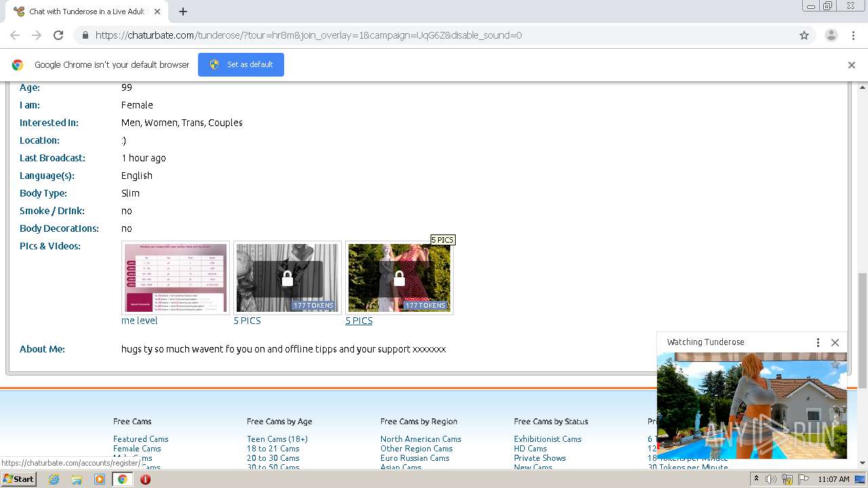Open the Chrome profile avatar

(831, 35)
